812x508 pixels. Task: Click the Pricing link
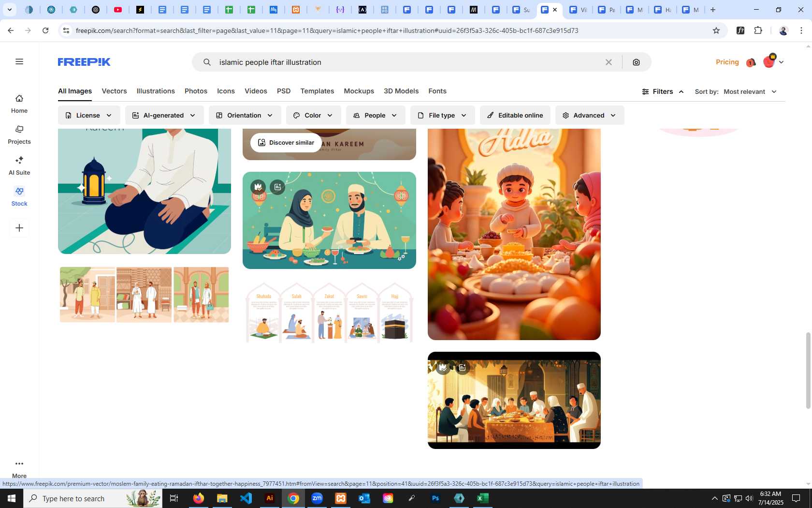[x=727, y=62]
